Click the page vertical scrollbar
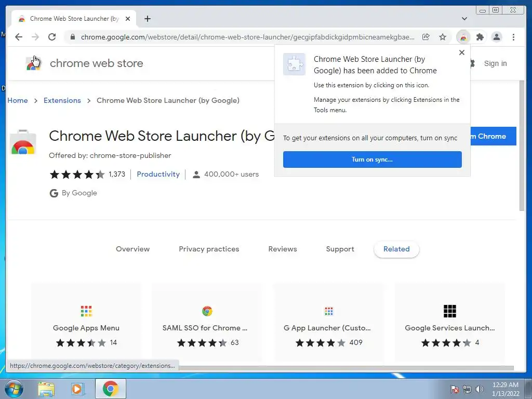532x399 pixels. click(522, 146)
